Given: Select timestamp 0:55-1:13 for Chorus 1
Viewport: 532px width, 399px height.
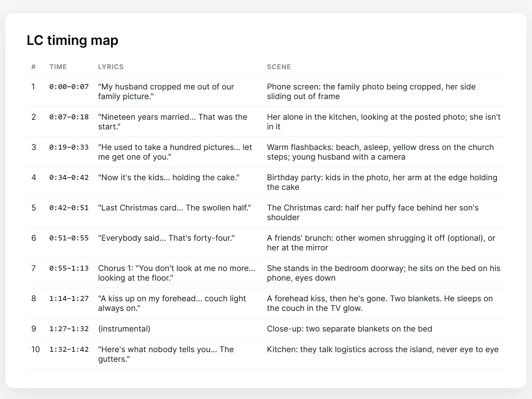Looking at the screenshot, I should click(69, 268).
